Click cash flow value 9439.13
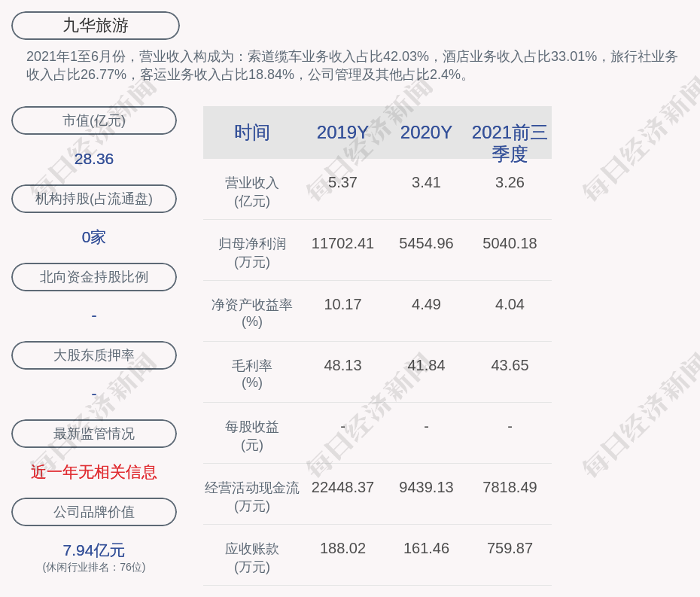This screenshot has width=700, height=597. 426,487
